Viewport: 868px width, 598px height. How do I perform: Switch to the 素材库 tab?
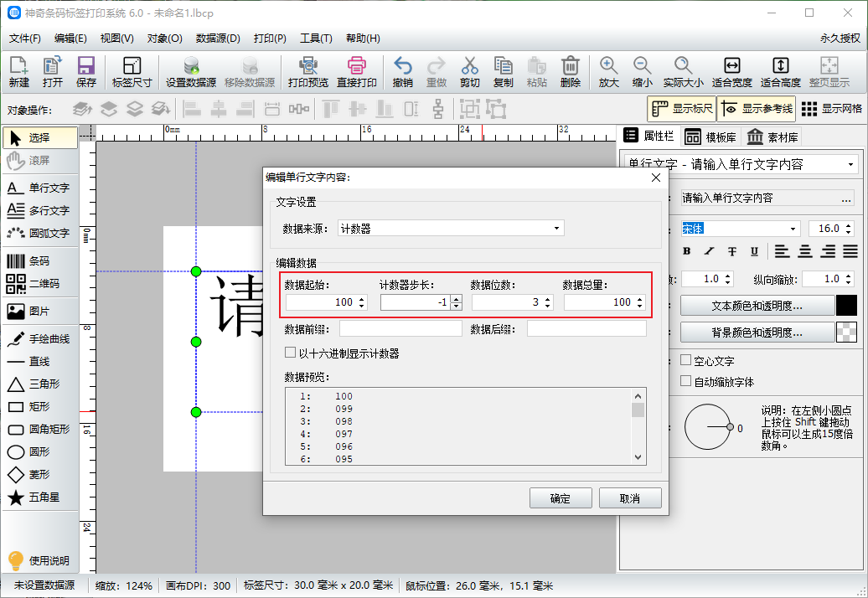pyautogui.click(x=772, y=137)
